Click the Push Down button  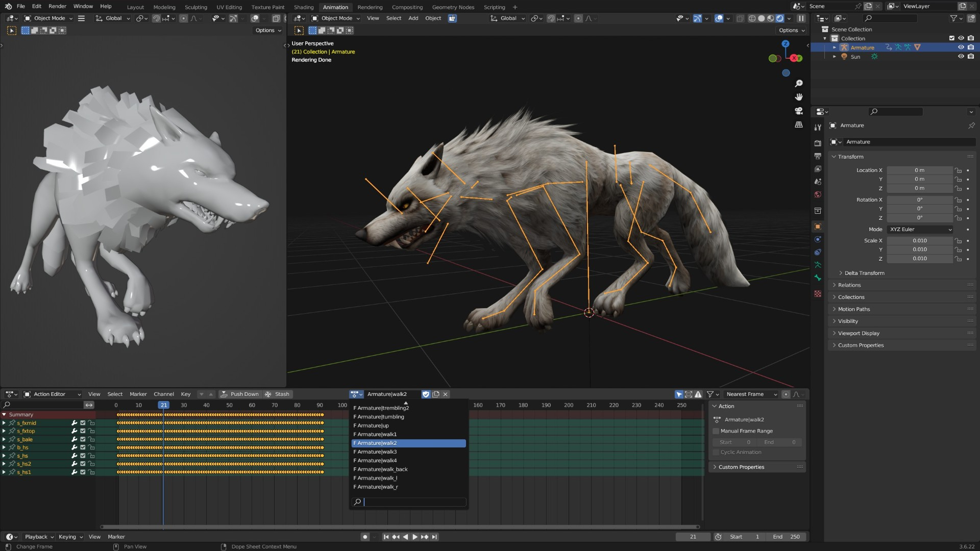point(240,394)
